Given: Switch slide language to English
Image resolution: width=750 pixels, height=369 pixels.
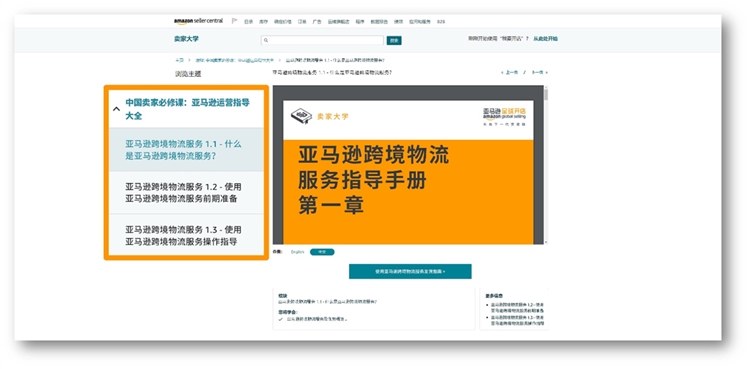Looking at the screenshot, I should coord(298,252).
